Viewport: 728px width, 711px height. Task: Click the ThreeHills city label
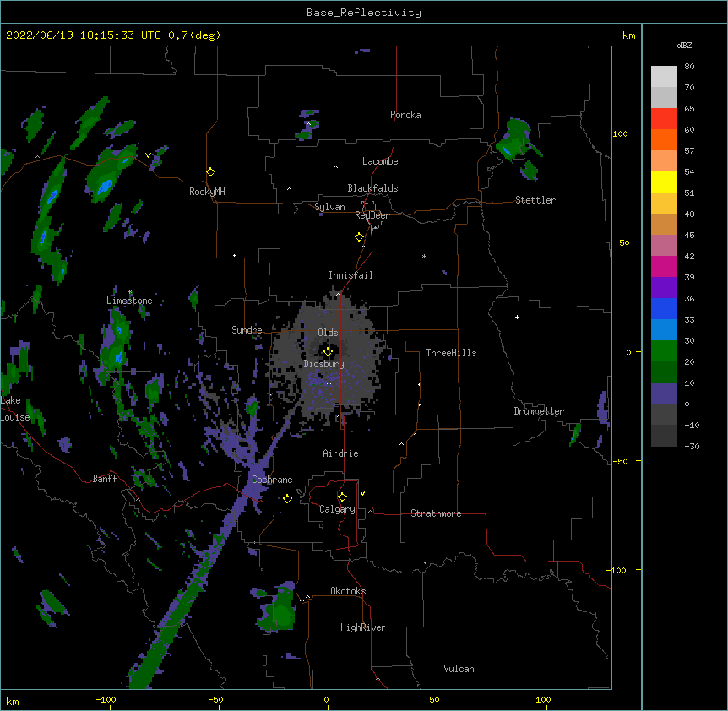pos(451,353)
